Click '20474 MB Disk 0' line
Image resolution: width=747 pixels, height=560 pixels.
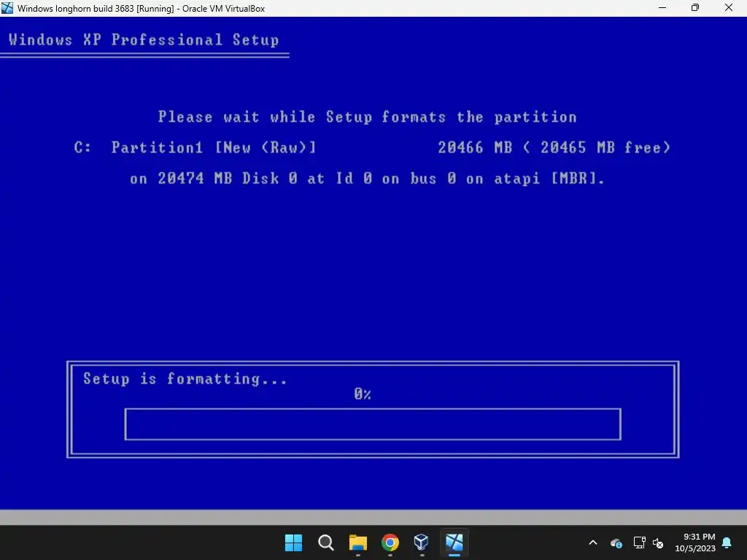[368, 179]
